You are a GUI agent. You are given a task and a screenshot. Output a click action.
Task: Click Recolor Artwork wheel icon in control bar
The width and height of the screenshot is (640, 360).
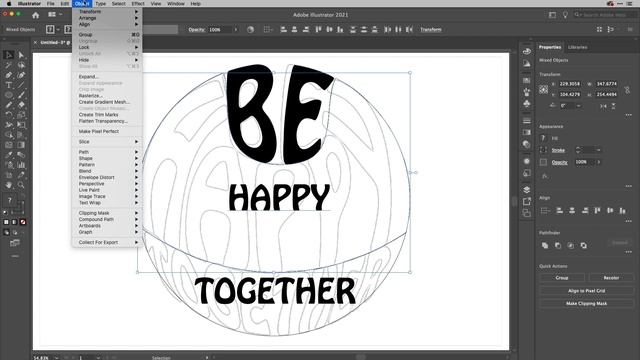point(251,29)
